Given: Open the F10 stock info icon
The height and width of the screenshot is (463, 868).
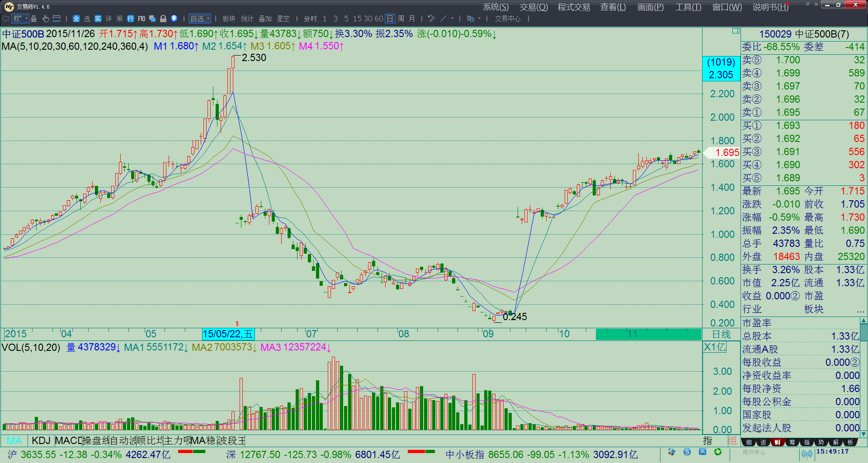Looking at the screenshot, I should (142, 19).
